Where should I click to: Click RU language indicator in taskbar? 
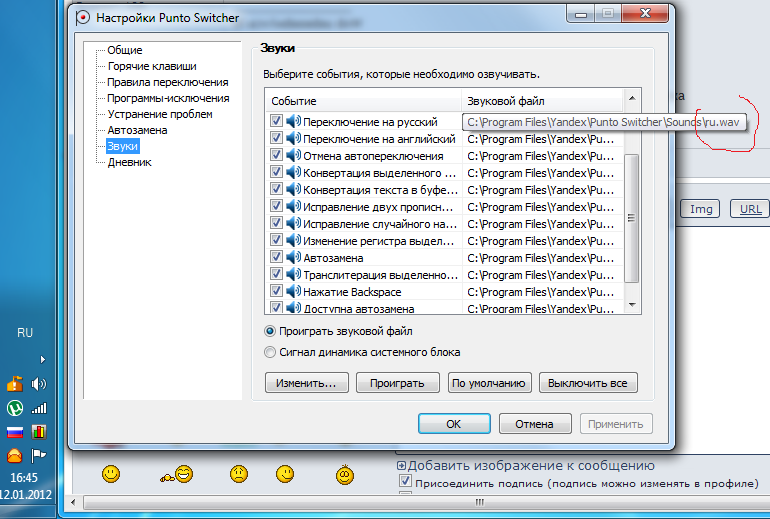(x=25, y=333)
